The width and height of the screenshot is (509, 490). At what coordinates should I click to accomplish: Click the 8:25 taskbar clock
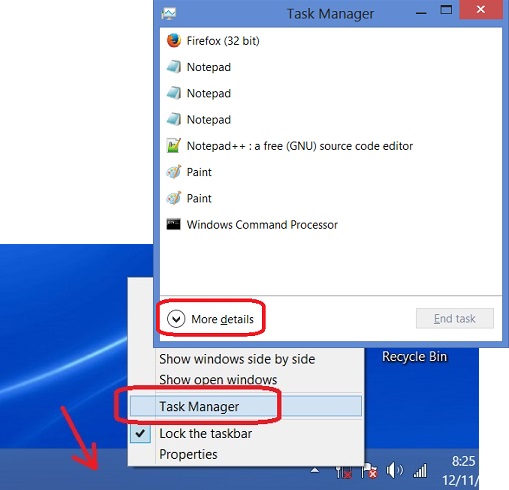tap(463, 461)
